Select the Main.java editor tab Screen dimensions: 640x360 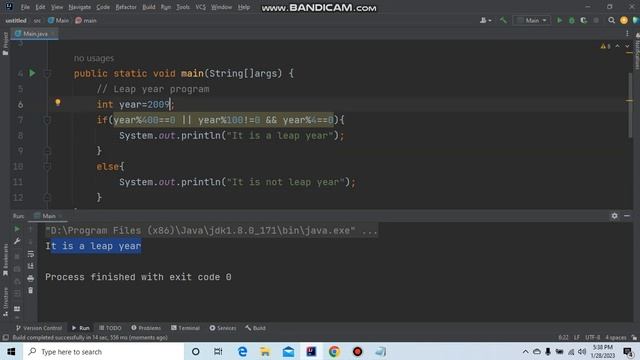pyautogui.click(x=35, y=33)
